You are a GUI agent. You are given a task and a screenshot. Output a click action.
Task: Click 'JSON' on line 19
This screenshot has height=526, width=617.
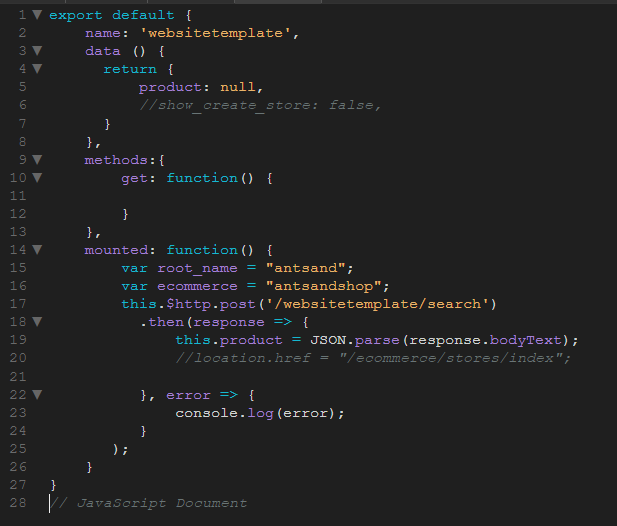click(x=328, y=340)
